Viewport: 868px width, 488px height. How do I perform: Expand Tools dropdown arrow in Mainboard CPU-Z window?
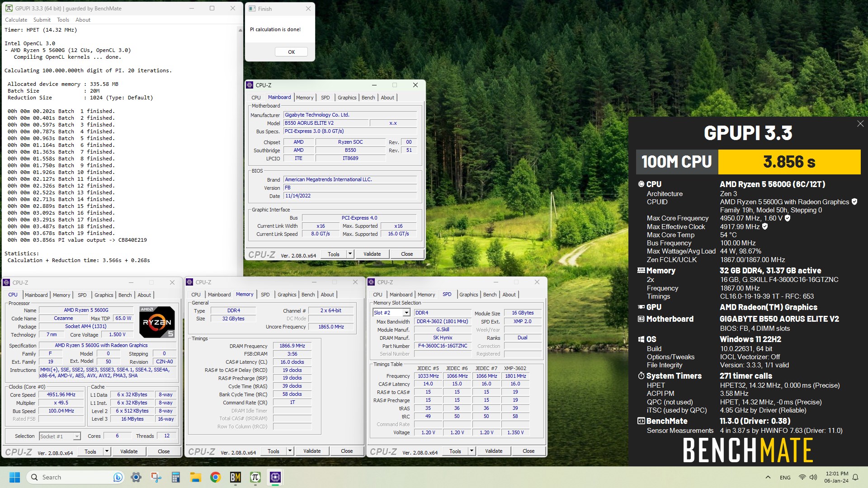[x=349, y=254]
